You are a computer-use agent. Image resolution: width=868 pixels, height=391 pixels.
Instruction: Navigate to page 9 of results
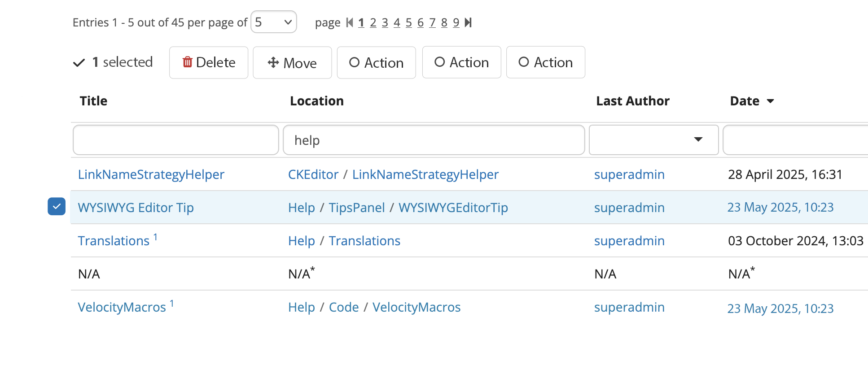tap(456, 22)
